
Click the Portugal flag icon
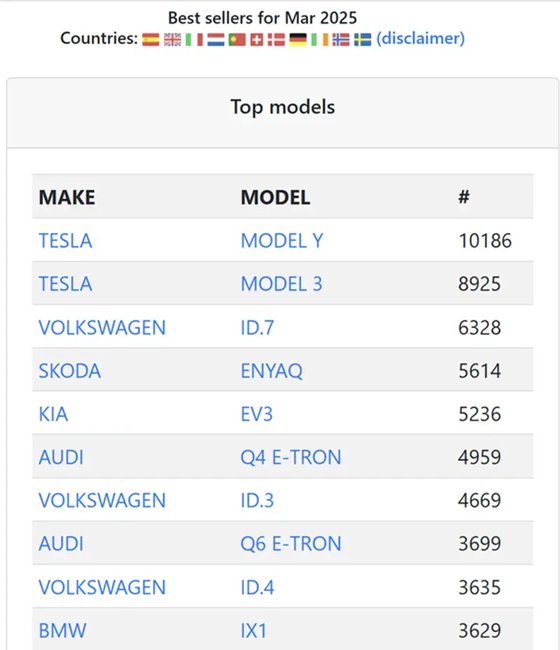[x=237, y=40]
